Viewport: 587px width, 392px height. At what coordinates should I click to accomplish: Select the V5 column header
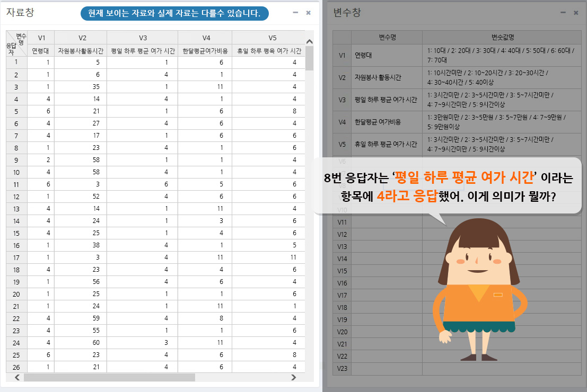pos(269,38)
